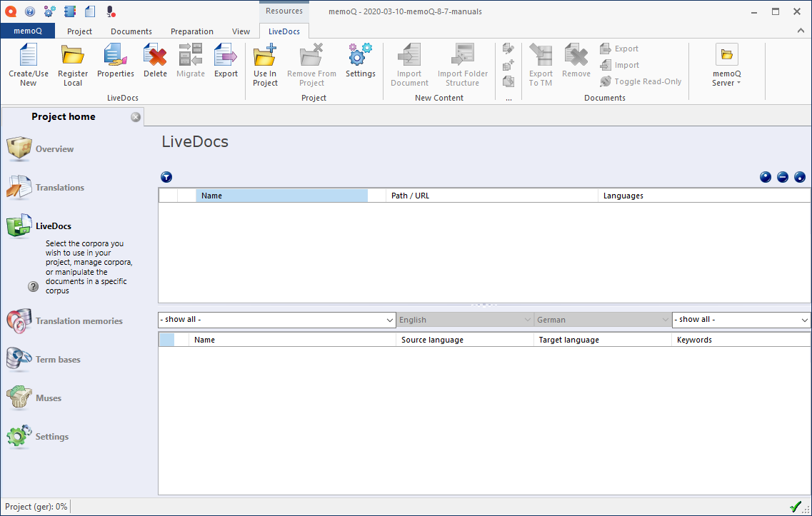
Task: Switch to the View ribbon tab
Action: pyautogui.click(x=241, y=31)
